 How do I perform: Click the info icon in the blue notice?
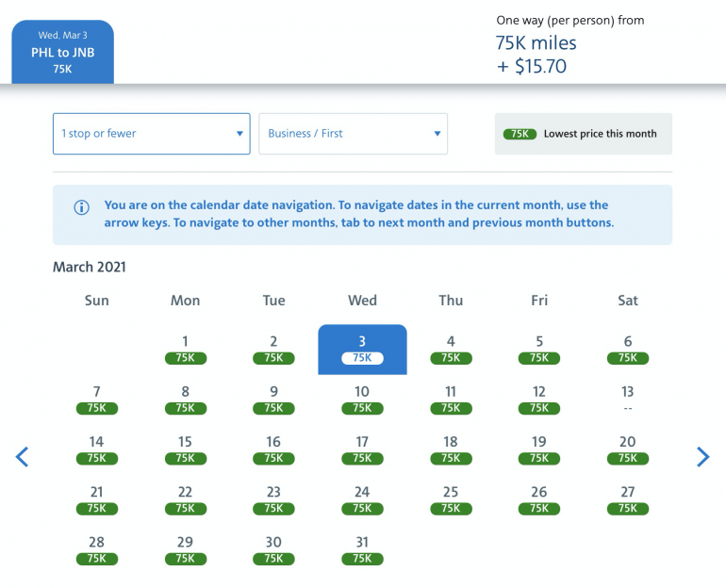click(x=81, y=207)
